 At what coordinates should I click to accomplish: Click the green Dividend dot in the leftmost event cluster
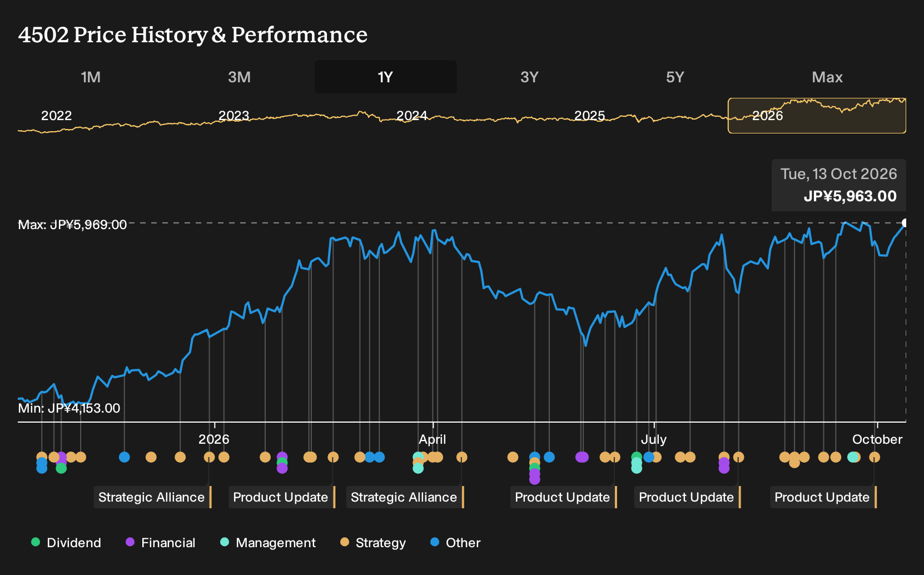click(x=61, y=468)
